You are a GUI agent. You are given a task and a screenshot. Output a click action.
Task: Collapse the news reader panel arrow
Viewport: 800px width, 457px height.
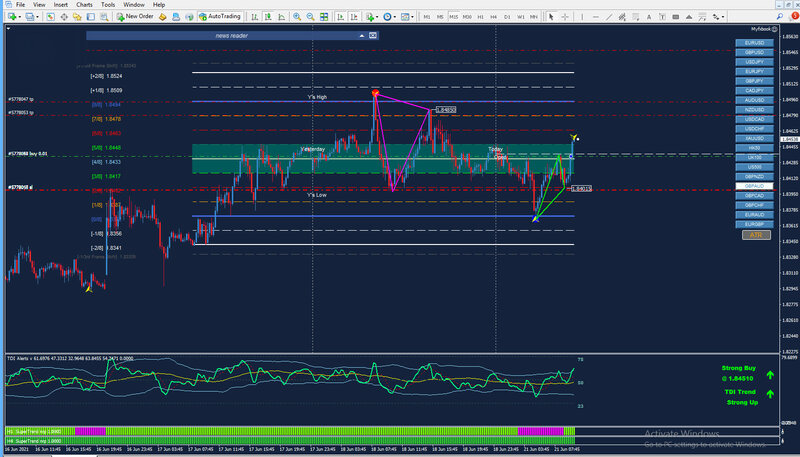[x=362, y=36]
